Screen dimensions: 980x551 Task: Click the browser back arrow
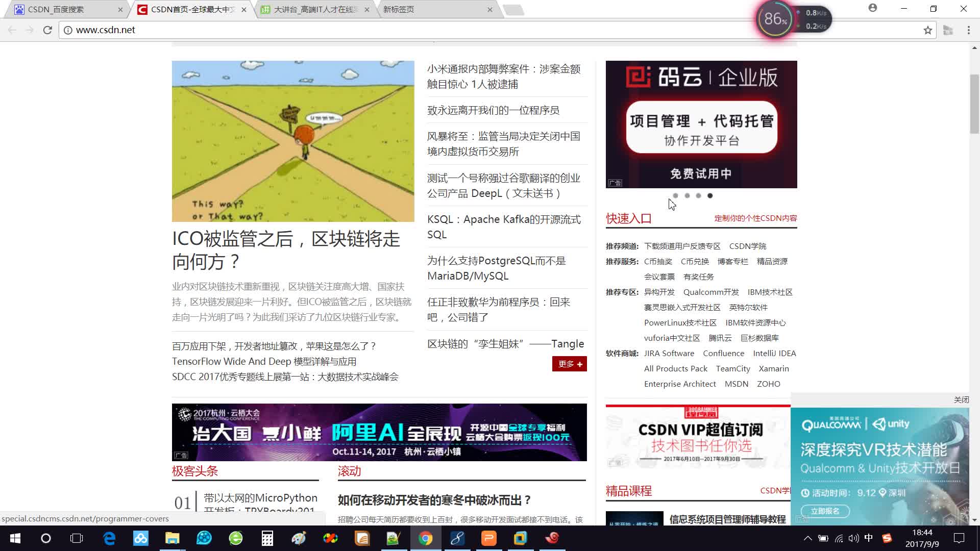click(12, 30)
